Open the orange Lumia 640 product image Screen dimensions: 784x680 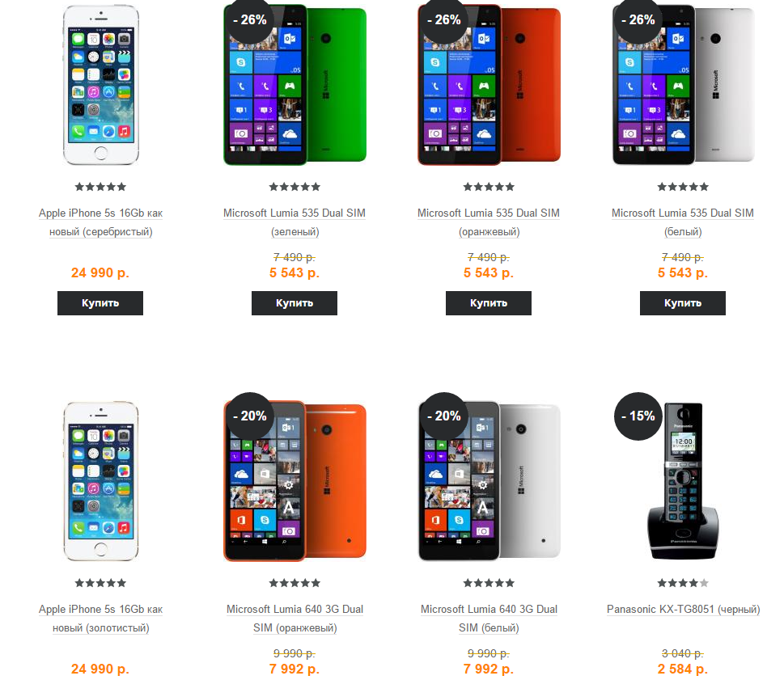pyautogui.click(x=295, y=480)
